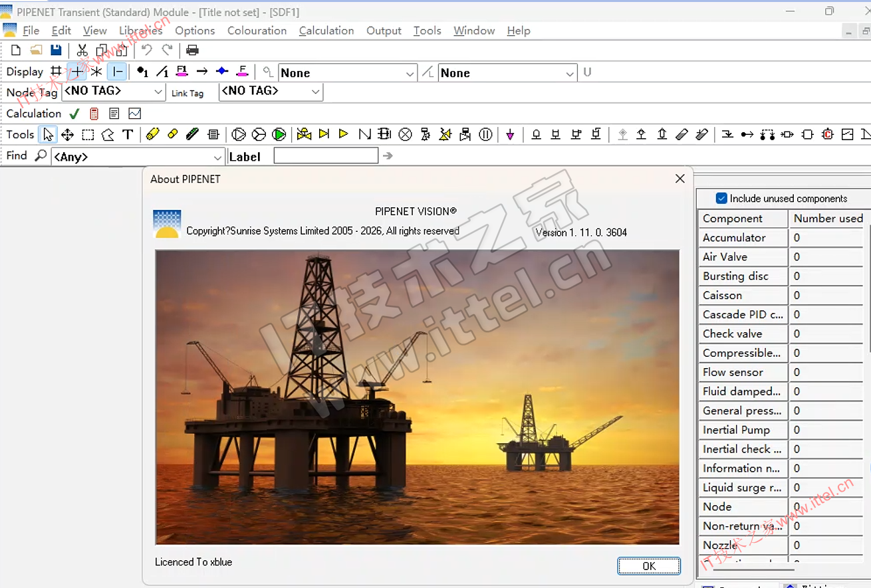Toggle the highlighted bar-dash Display button

117,72
